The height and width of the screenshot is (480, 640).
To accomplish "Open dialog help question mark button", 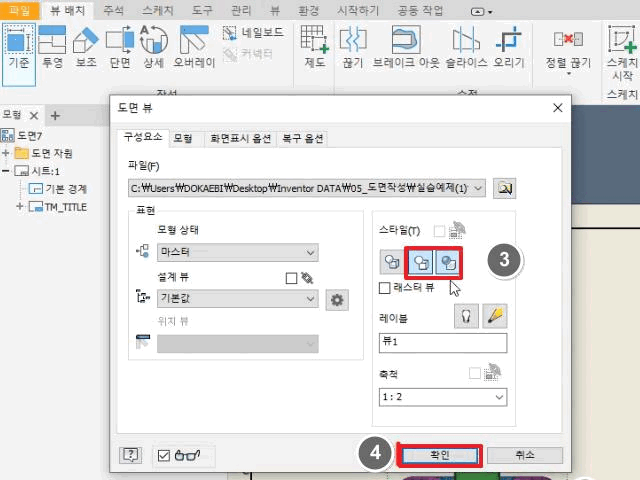I will click(x=131, y=455).
